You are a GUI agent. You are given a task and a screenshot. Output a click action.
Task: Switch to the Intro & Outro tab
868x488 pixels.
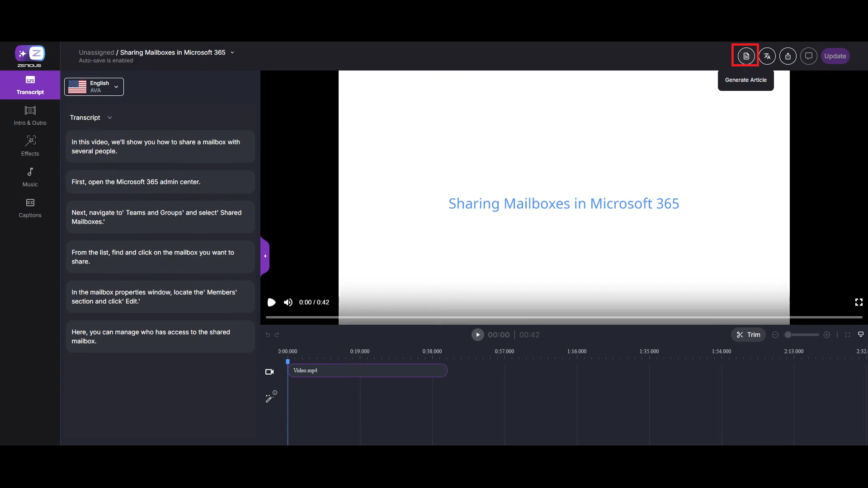click(x=30, y=115)
